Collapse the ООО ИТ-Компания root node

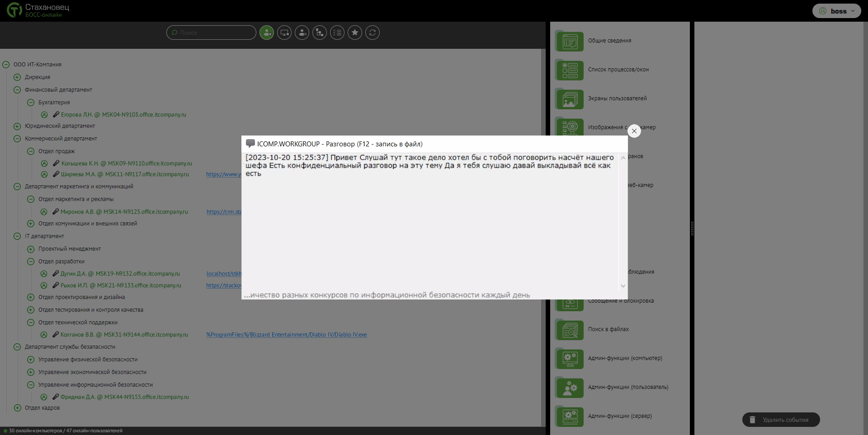(6, 65)
